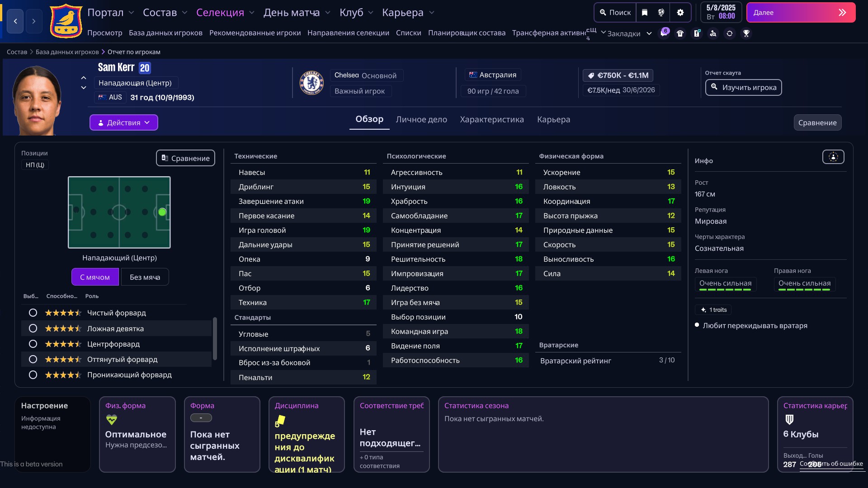Screen dimensions: 868x488
Task: Open the messages inbox icon with badge 6
Action: tap(663, 33)
